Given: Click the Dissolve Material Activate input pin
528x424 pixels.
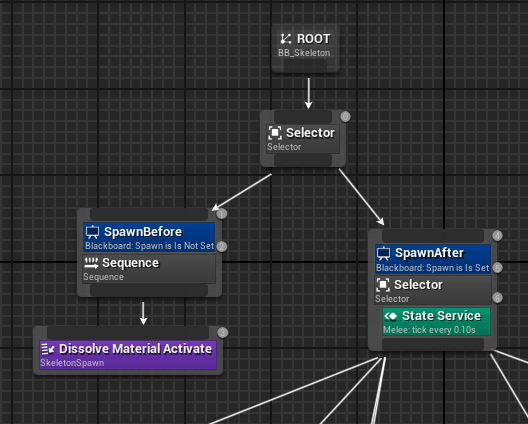Looking at the screenshot, I should pyautogui.click(x=128, y=333).
